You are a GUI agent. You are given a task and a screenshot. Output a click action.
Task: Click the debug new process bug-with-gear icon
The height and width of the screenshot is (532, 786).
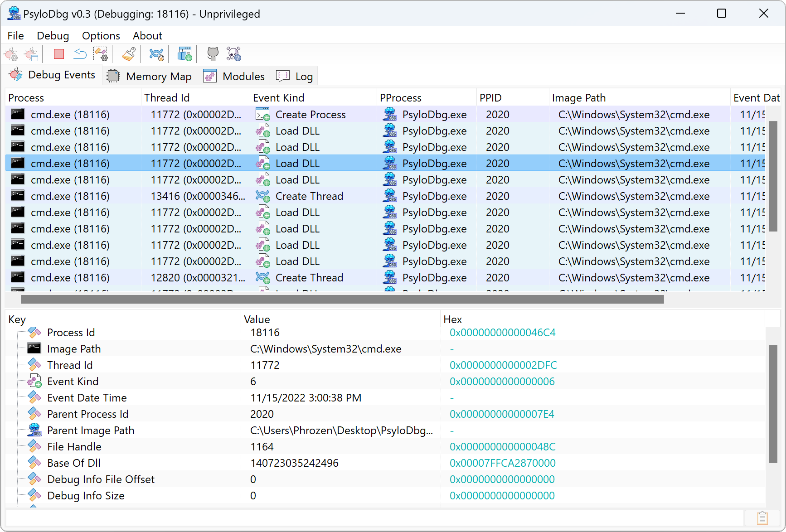click(11, 54)
